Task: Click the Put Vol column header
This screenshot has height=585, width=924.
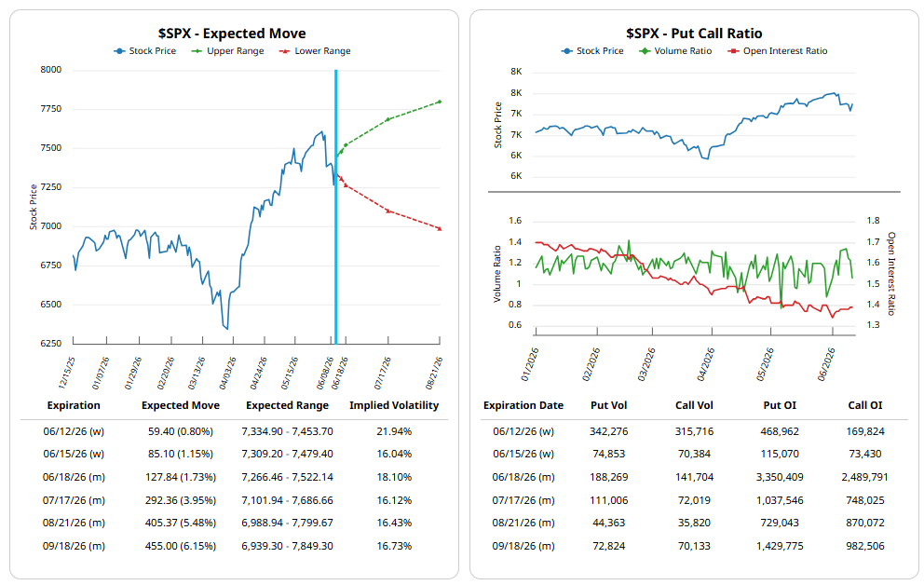Action: [609, 405]
